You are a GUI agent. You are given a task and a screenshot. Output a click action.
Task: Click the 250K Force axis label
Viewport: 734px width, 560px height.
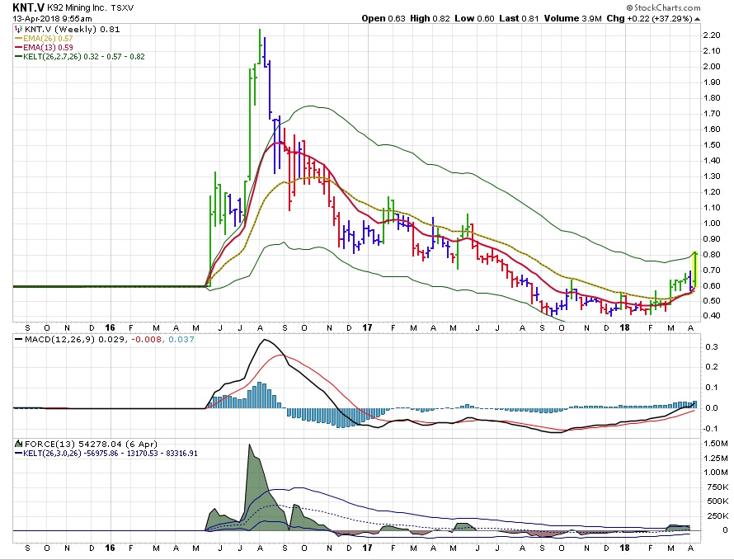(718, 516)
